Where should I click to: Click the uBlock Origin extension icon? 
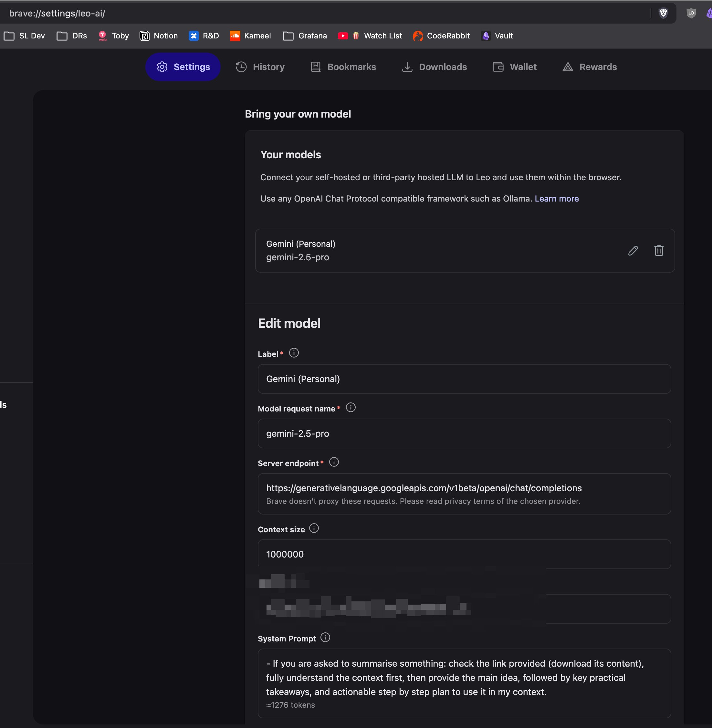point(691,14)
